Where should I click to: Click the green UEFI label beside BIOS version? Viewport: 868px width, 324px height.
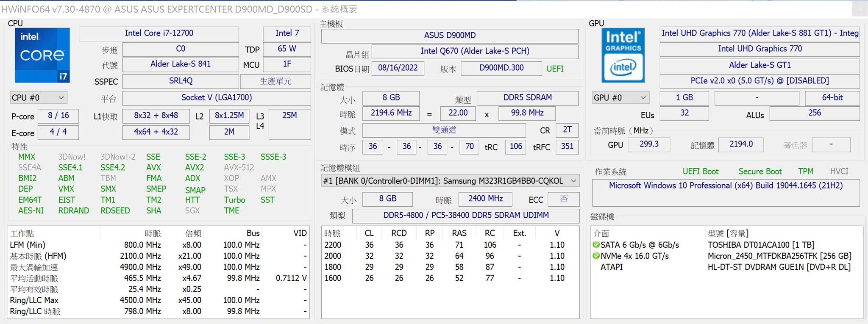(x=555, y=69)
